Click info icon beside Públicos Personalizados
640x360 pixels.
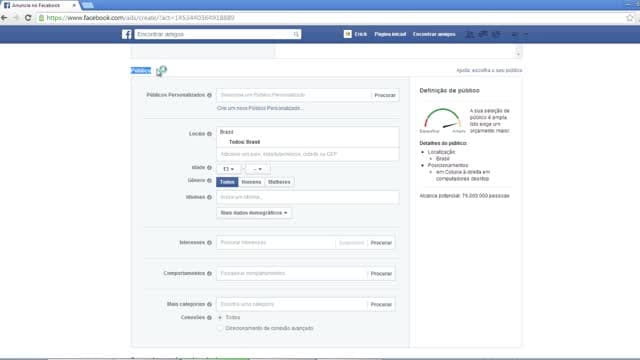pos(209,95)
